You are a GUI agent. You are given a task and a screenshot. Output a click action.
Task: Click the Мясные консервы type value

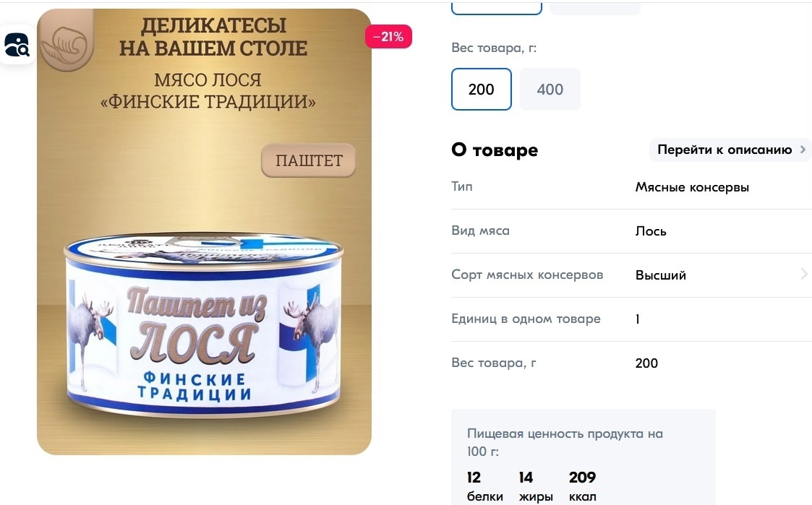click(692, 187)
